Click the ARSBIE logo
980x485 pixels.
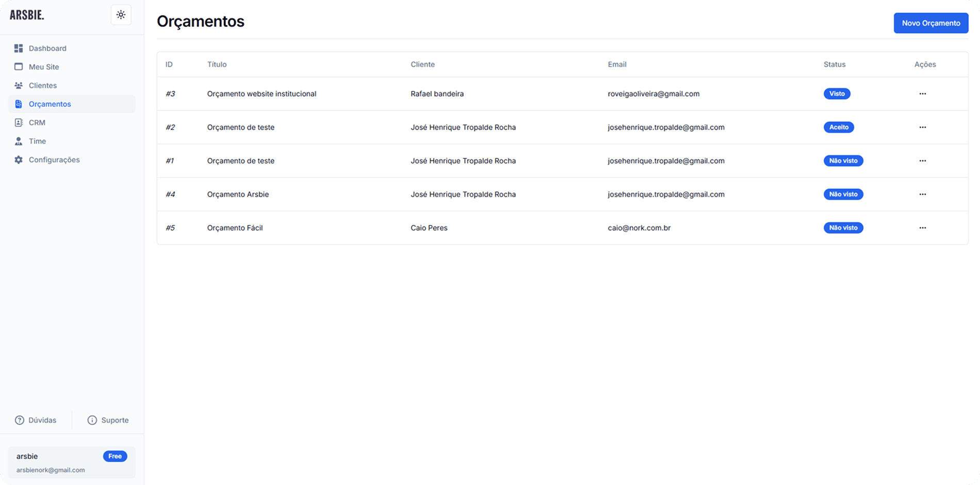point(27,15)
